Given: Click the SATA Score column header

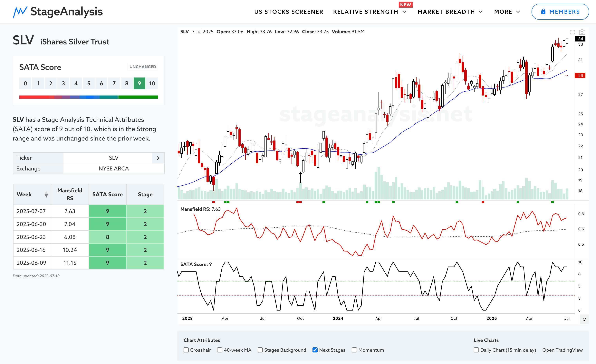Looking at the screenshot, I should (x=107, y=194).
